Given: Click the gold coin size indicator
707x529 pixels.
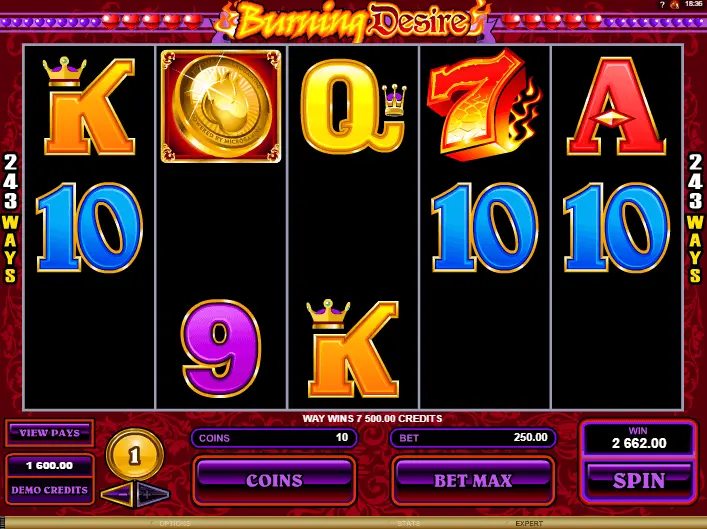Looking at the screenshot, I should pos(135,455).
